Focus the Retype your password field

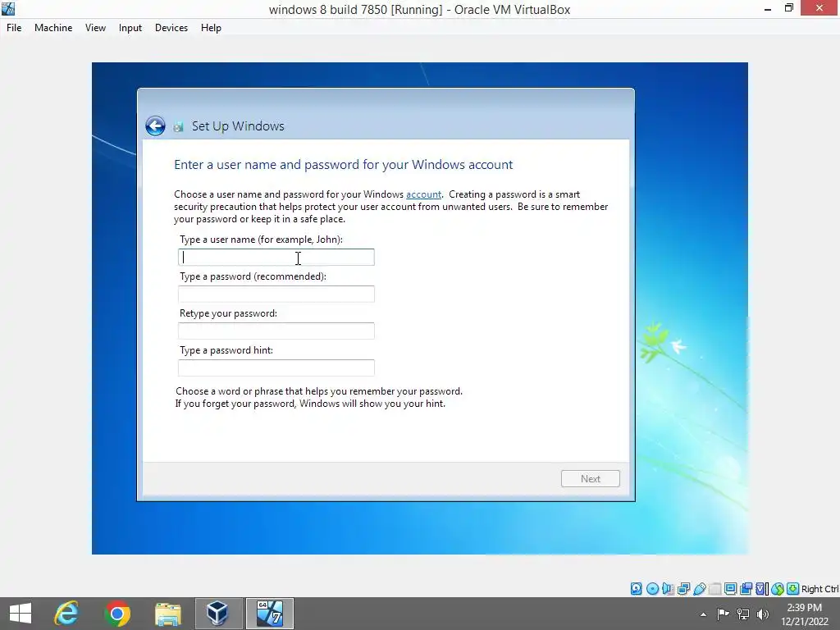[276, 331]
